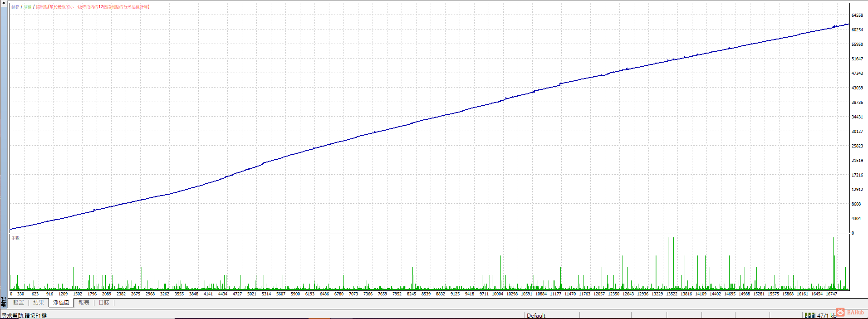
Task: Click the 尋求幫助,請按F1鍵 status text
Action: tap(24, 315)
